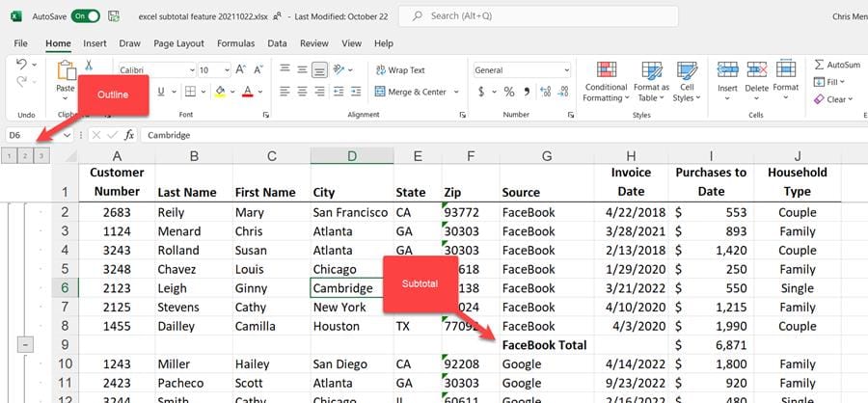The height and width of the screenshot is (403, 868).
Task: Click the Borders grid icon
Action: [x=190, y=92]
